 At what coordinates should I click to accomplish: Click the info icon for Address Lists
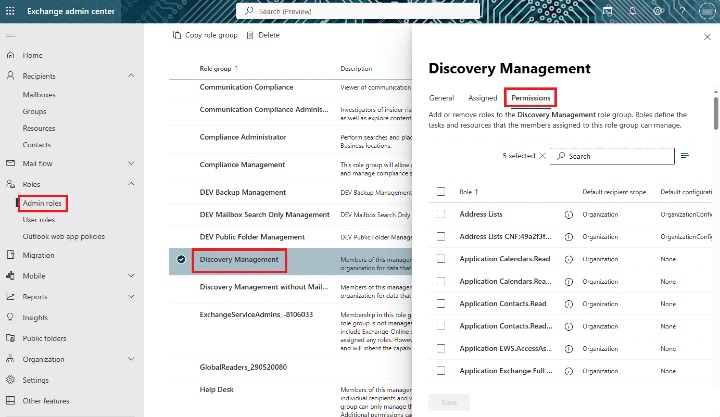pos(569,214)
